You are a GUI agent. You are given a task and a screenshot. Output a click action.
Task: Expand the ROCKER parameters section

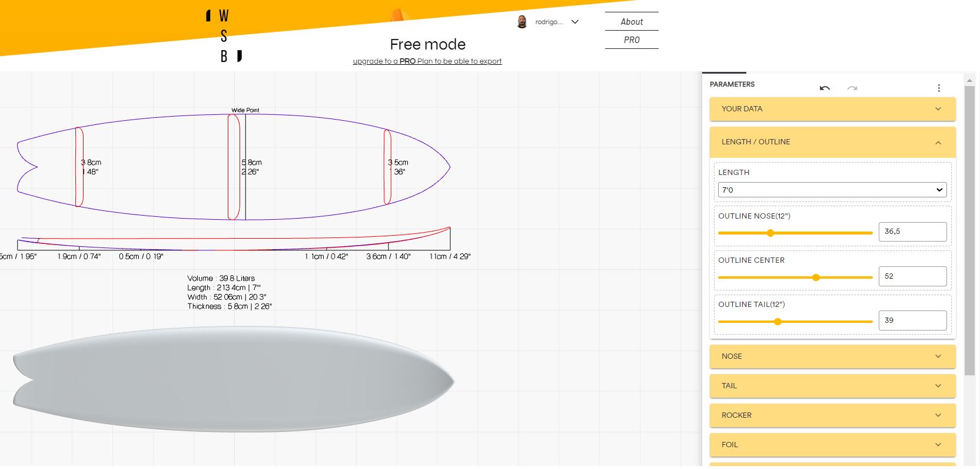coord(832,415)
